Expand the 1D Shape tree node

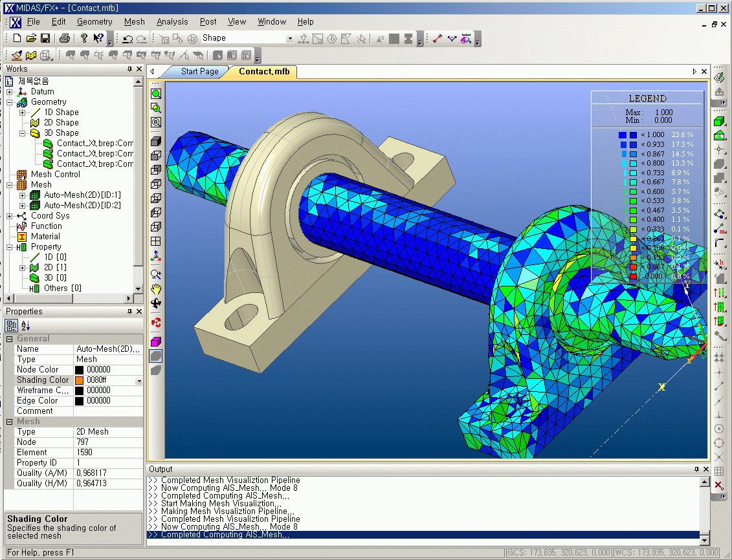coord(23,113)
